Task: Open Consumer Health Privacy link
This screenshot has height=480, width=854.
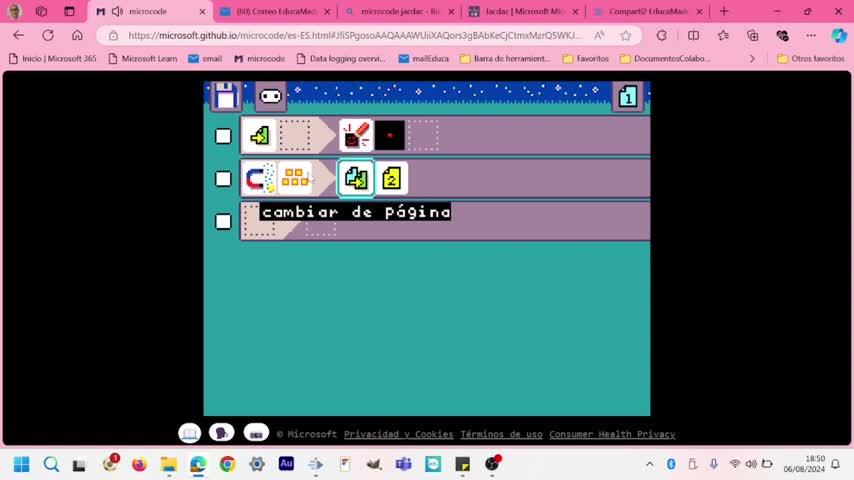Action: [612, 434]
